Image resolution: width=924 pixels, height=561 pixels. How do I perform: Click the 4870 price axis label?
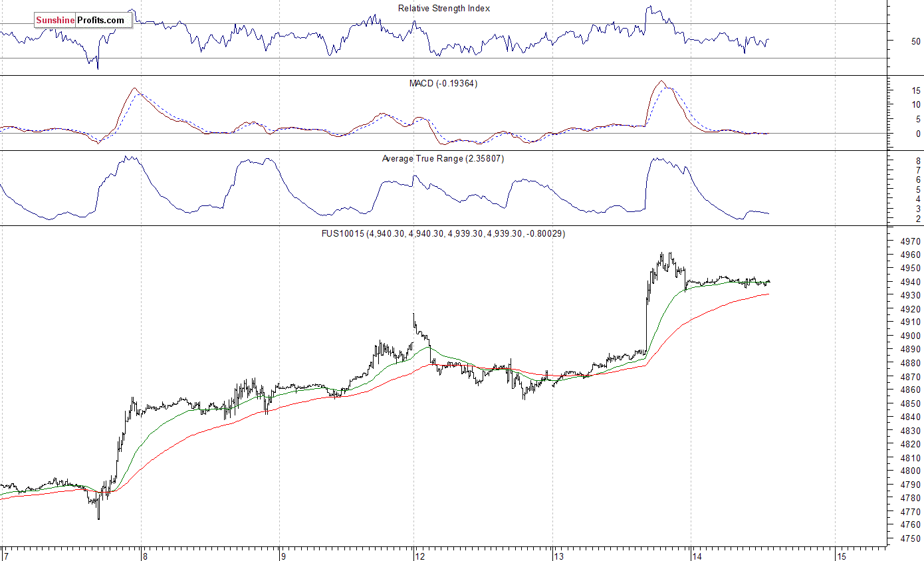point(911,377)
